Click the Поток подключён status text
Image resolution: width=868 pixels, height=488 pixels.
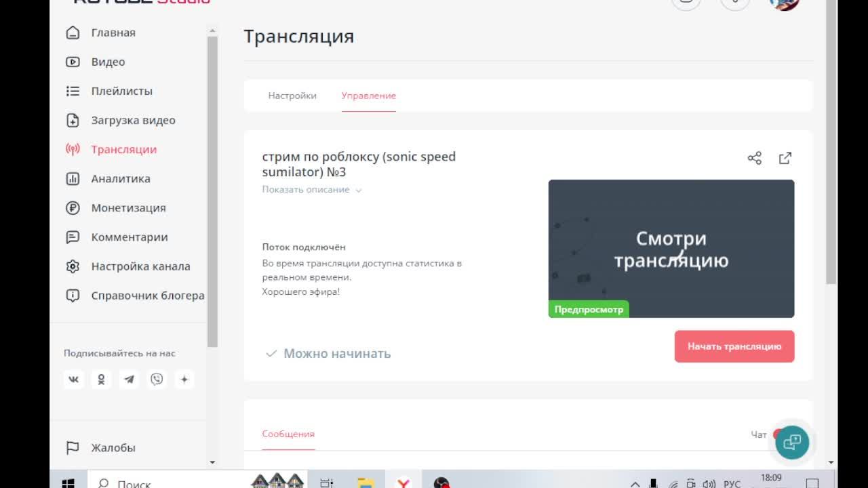point(304,247)
